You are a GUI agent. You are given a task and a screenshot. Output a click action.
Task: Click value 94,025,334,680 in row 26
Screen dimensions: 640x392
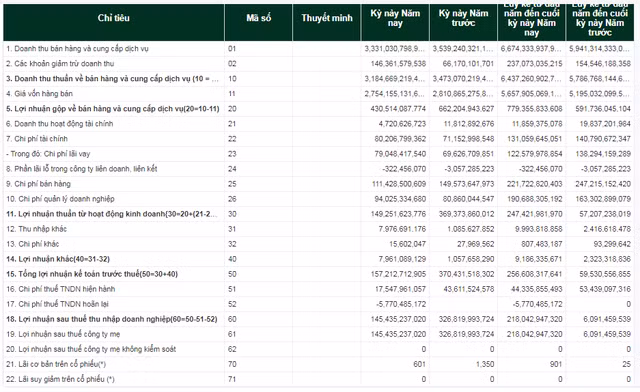pyautogui.click(x=400, y=199)
